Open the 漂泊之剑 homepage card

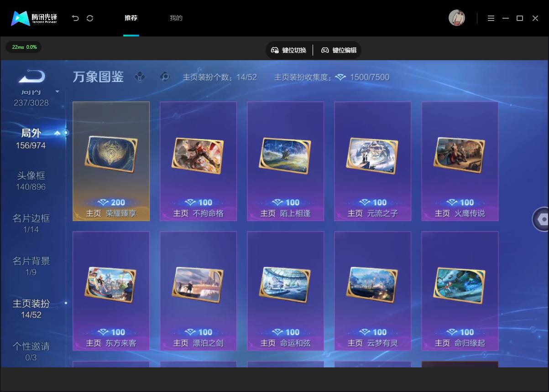(198, 291)
